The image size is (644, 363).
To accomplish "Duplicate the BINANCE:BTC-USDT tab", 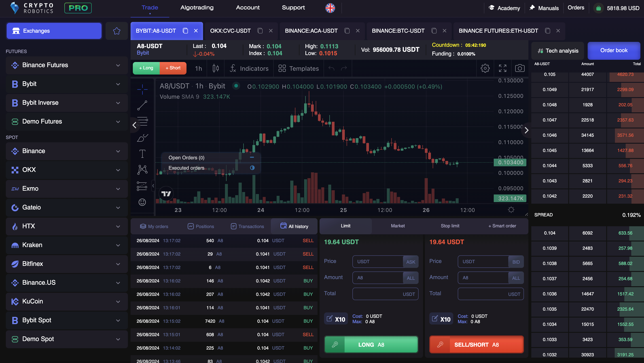I will pos(434,31).
